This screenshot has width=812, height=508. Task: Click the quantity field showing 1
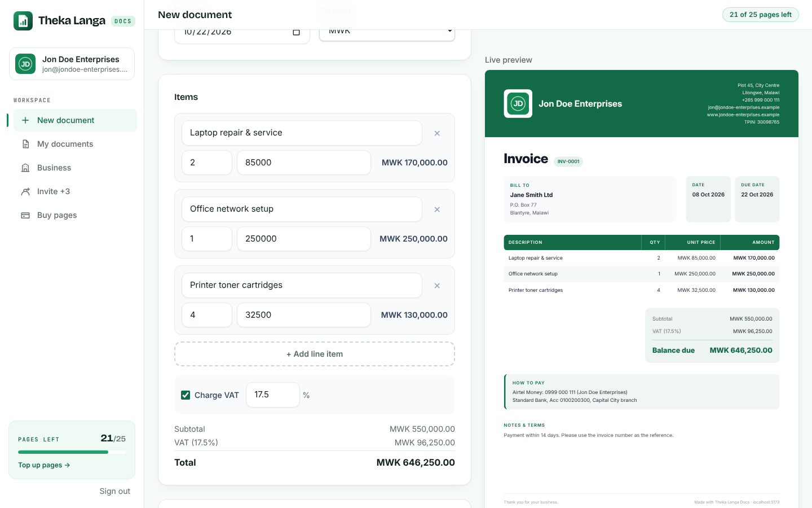coord(207,239)
